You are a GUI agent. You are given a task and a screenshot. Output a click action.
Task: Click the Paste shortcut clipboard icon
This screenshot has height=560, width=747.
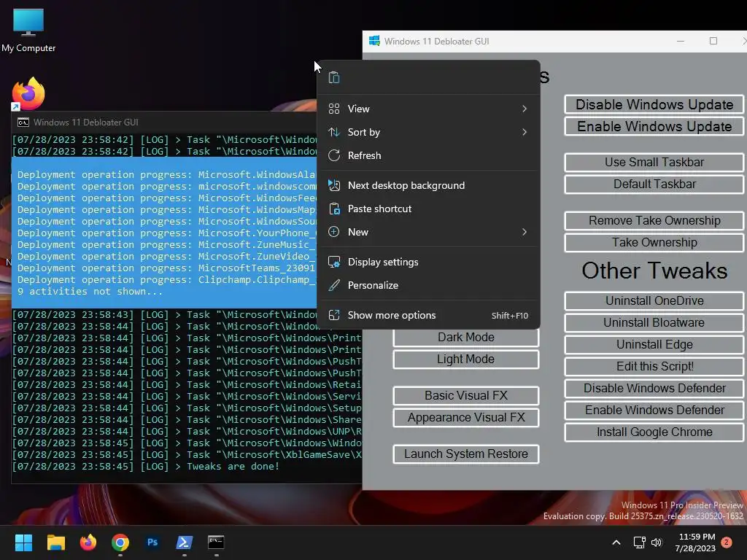click(334, 209)
